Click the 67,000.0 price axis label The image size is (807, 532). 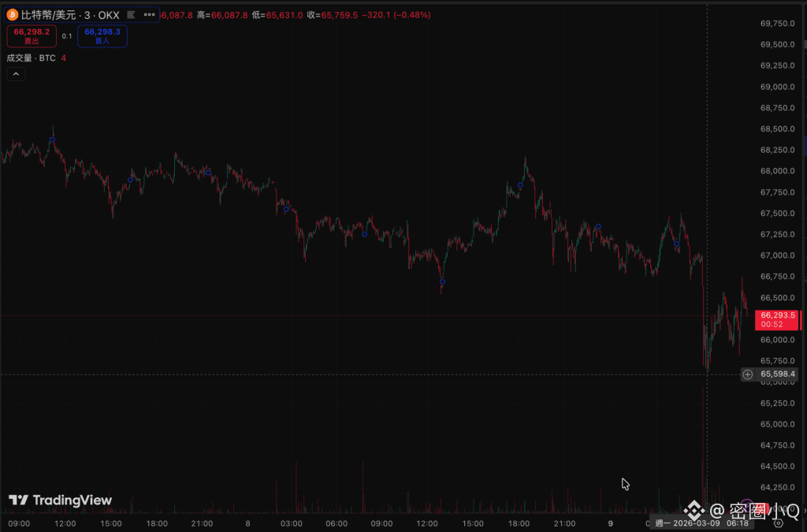click(777, 255)
